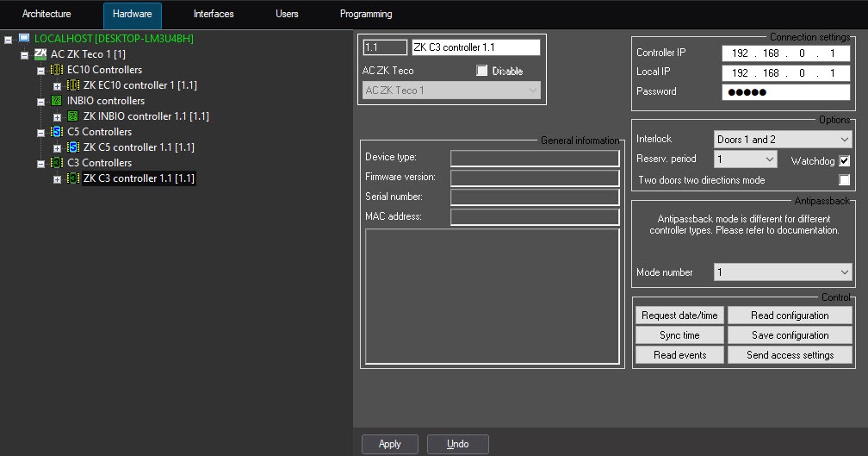Open the Interlock dropdown
The height and width of the screenshot is (456, 868).
[782, 139]
